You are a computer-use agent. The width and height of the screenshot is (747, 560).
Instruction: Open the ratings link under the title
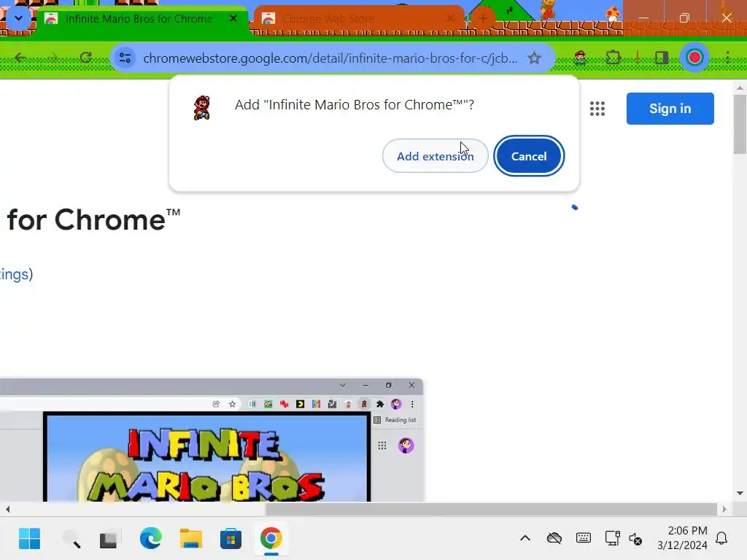pos(16,274)
